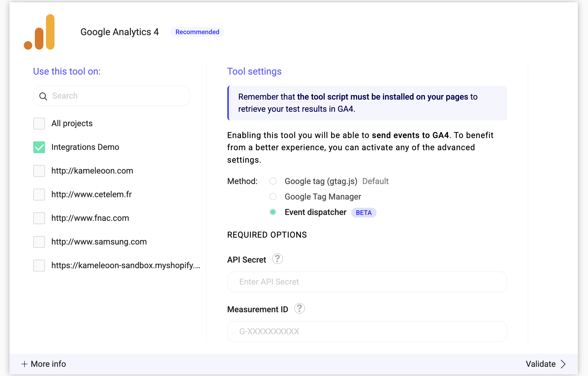Click the Tool settings heading
588x376 pixels.
tap(254, 71)
